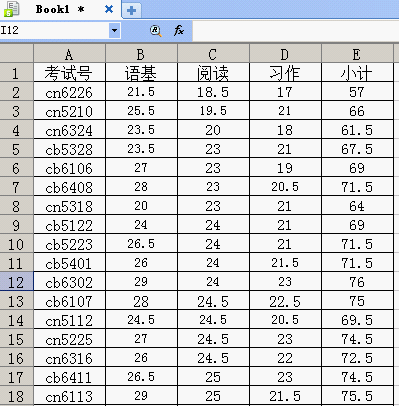Click the spreadsheet document icon beside Book1

(11, 9)
